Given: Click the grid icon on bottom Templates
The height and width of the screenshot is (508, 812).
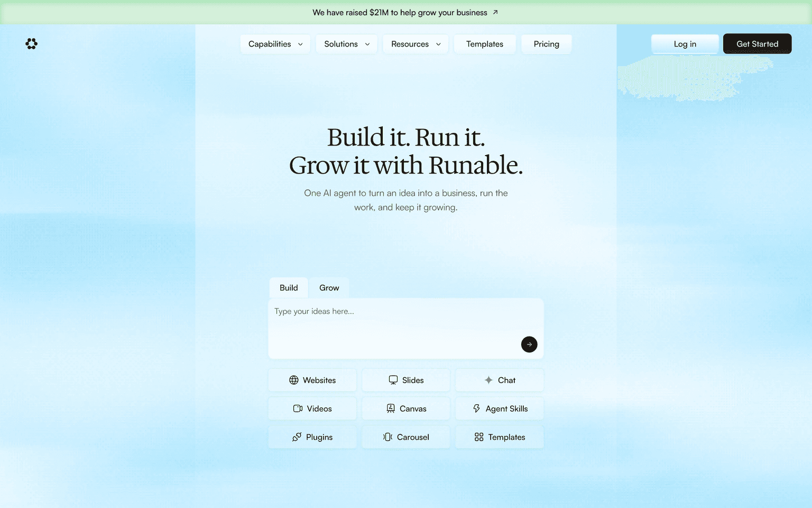Looking at the screenshot, I should pos(479,437).
